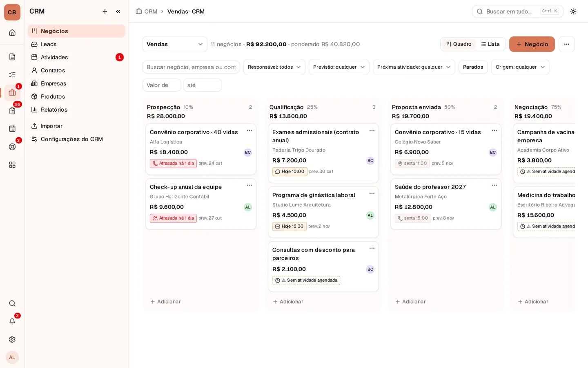Expand the Previsão: qualquer filter

click(x=339, y=67)
